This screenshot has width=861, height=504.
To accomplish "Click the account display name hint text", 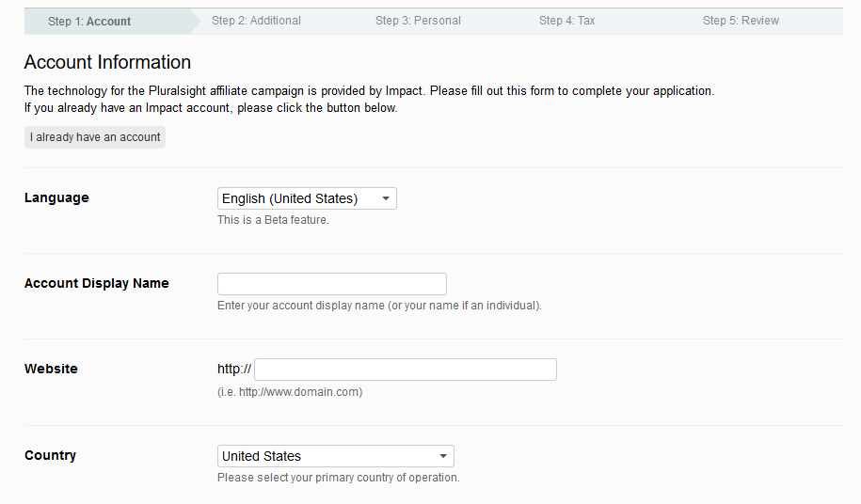I will click(379, 306).
